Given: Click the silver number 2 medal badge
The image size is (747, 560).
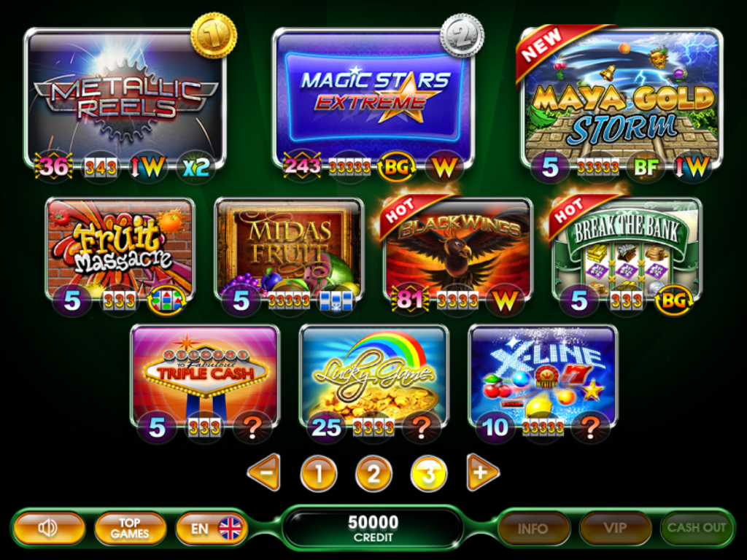Looking at the screenshot, I should [x=462, y=36].
